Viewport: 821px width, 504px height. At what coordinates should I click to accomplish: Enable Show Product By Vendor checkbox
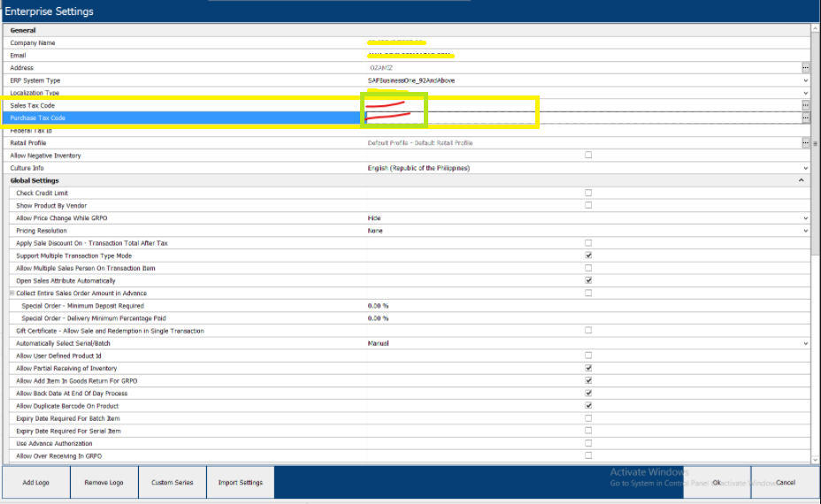(588, 205)
